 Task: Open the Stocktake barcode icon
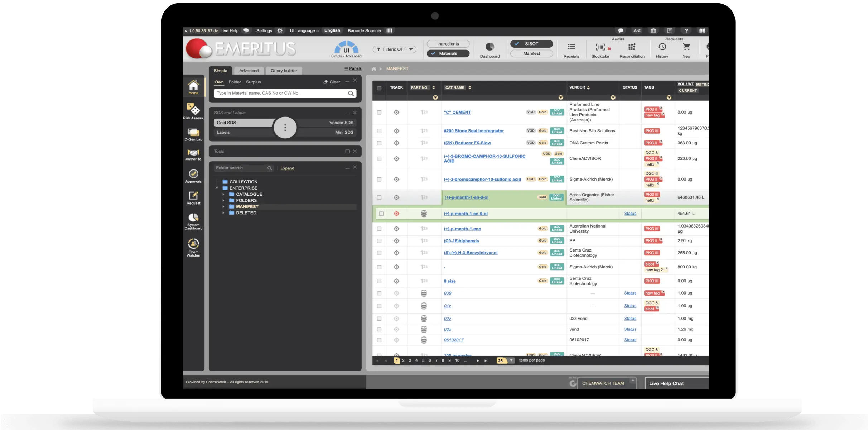pyautogui.click(x=600, y=47)
